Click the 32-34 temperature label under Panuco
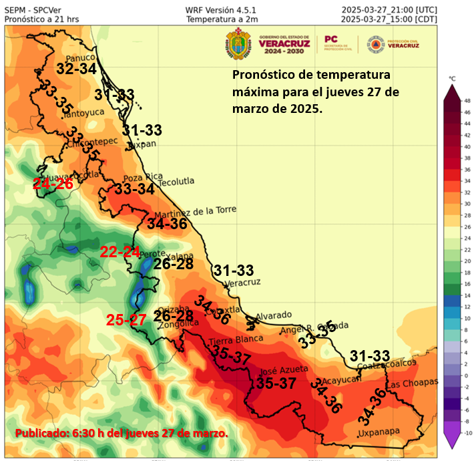Image resolution: width=476 pixels, height=461 pixels. tap(76, 69)
